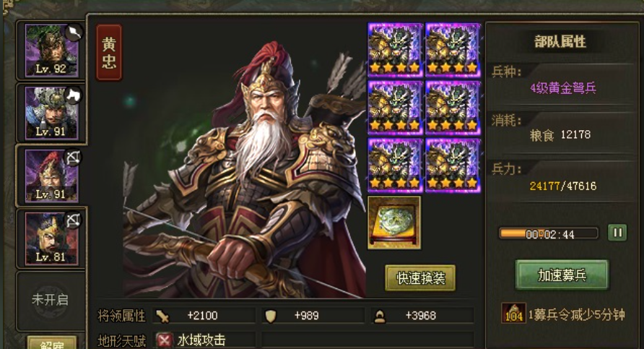Click the sword attack stat icon

[x=162, y=316]
